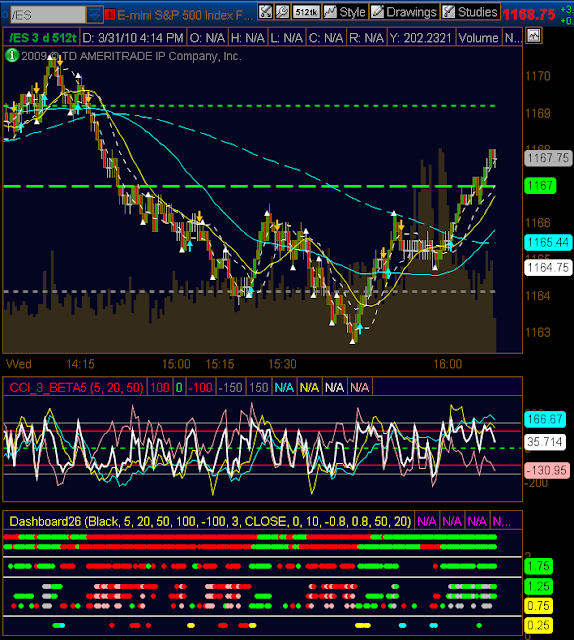This screenshot has height=640, width=574.
Task: Click the white 35.714 CCI value bubble
Action: (x=545, y=442)
